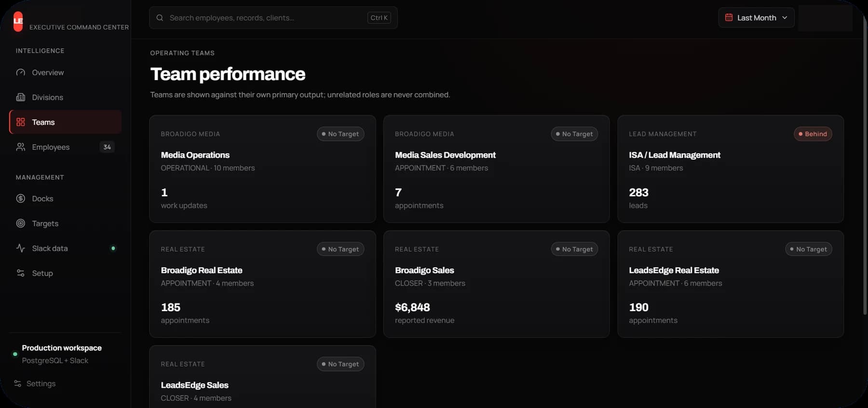The width and height of the screenshot is (868, 408).
Task: Click the search magnifier icon
Action: [160, 18]
